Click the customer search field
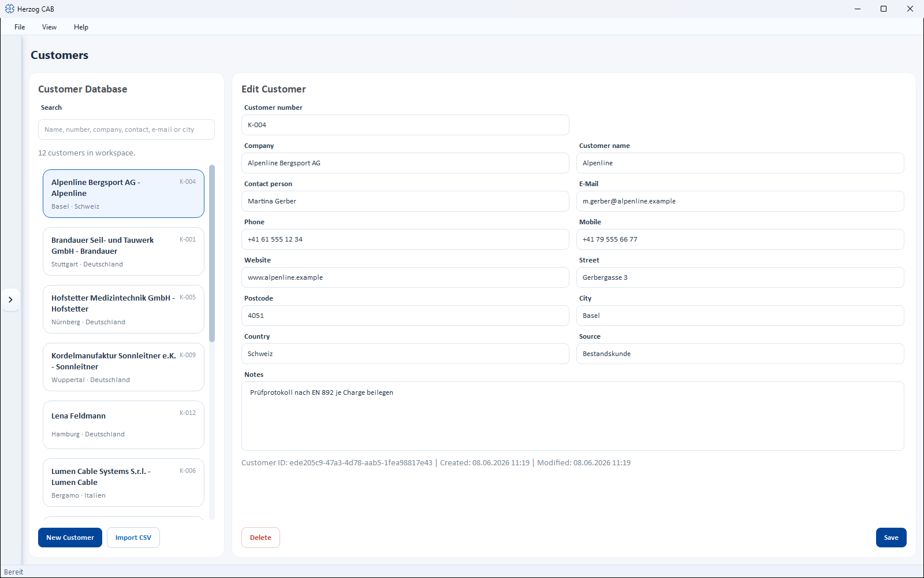 126,129
